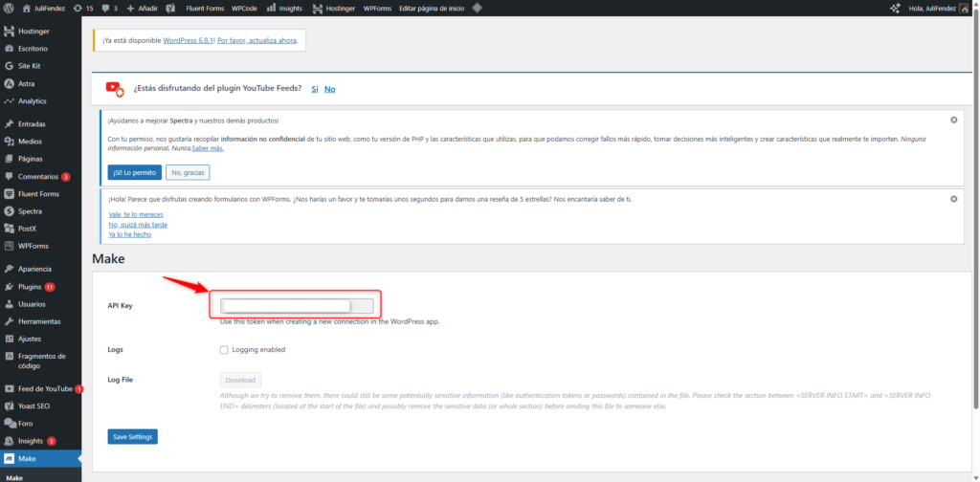Select Make in the sidebar
The height and width of the screenshot is (482, 980).
[40, 459]
